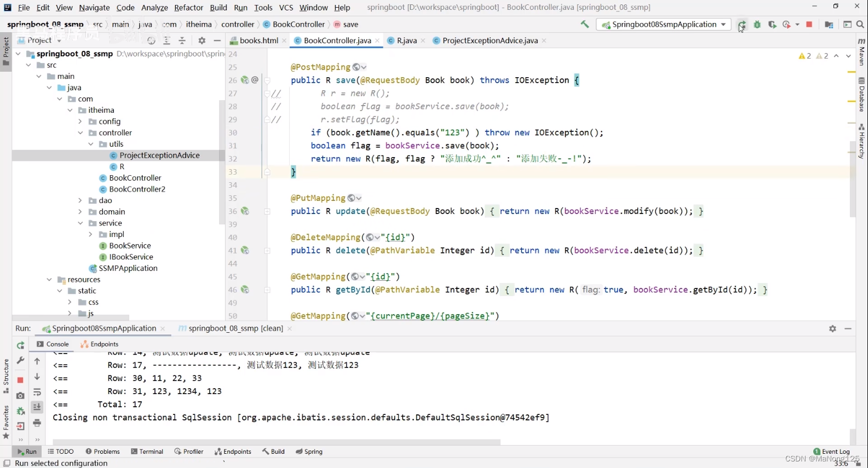Click the red Stop icon in Run panel
Screen dimensions: 868x468
pos(20,380)
